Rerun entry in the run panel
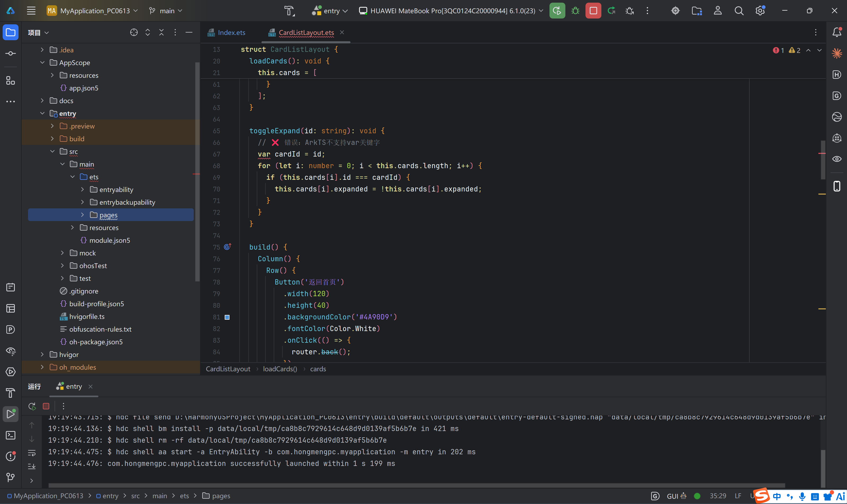The image size is (847, 504). click(x=32, y=406)
